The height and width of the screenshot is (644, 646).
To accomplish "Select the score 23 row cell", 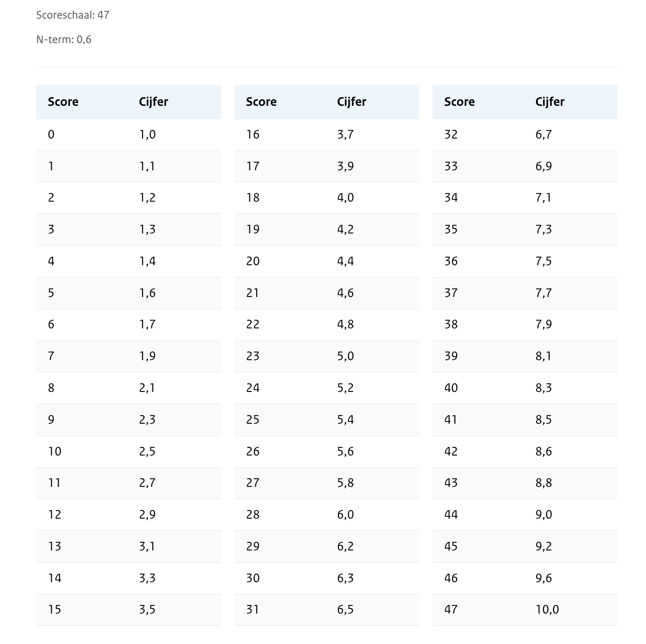I will (253, 356).
